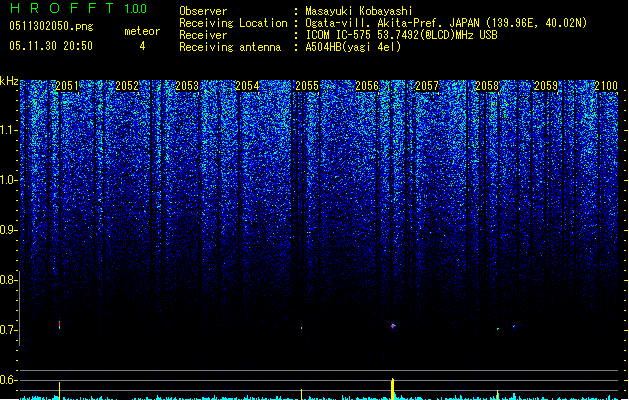This screenshot has height=400, width=629.
Task: Click the 0.8 kHz frequency label
Action: 8,280
